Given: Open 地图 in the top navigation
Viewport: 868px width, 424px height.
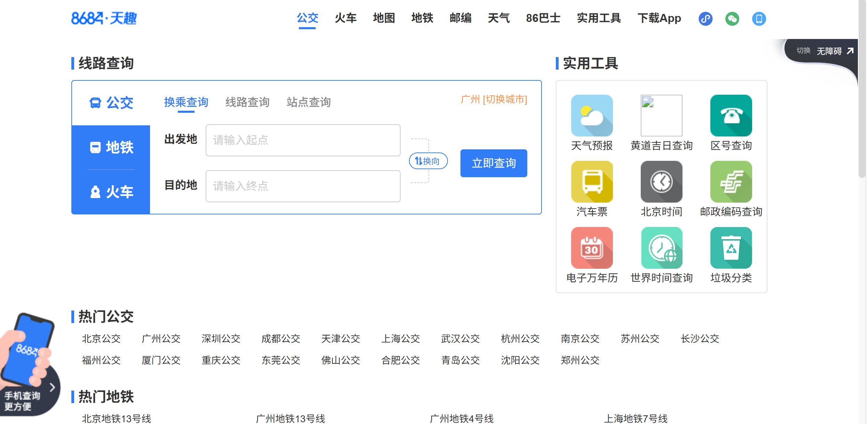Looking at the screenshot, I should pyautogui.click(x=384, y=18).
